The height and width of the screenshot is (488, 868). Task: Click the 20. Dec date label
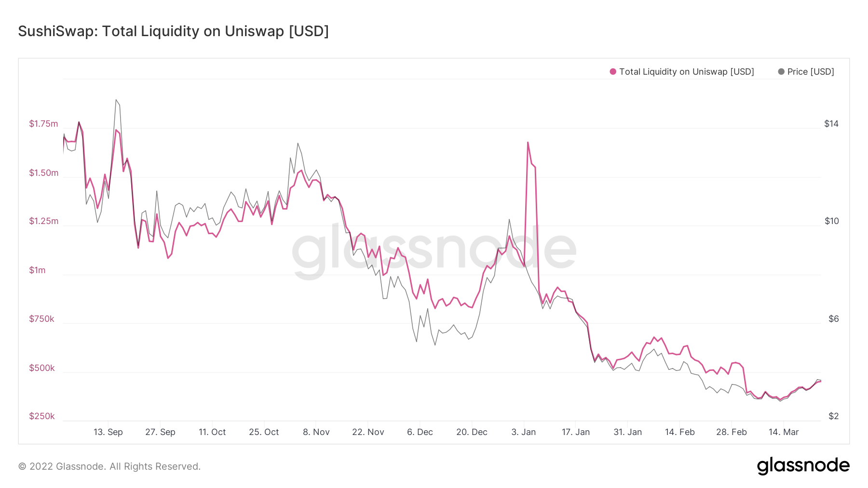tap(472, 432)
